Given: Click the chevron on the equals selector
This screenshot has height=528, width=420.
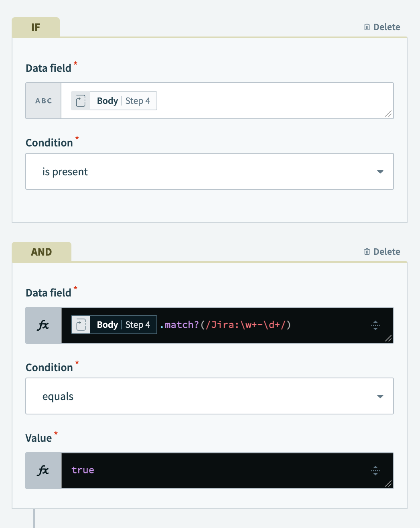Looking at the screenshot, I should pos(379,396).
